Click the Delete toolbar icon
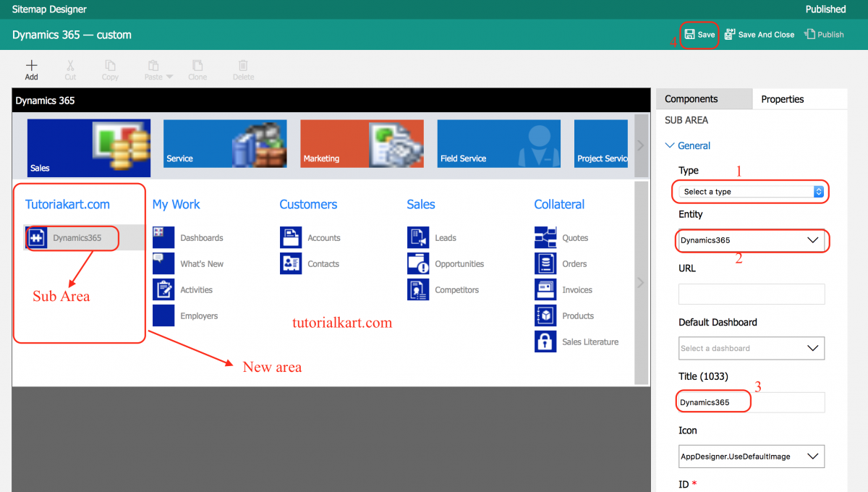The image size is (868, 492). click(243, 69)
